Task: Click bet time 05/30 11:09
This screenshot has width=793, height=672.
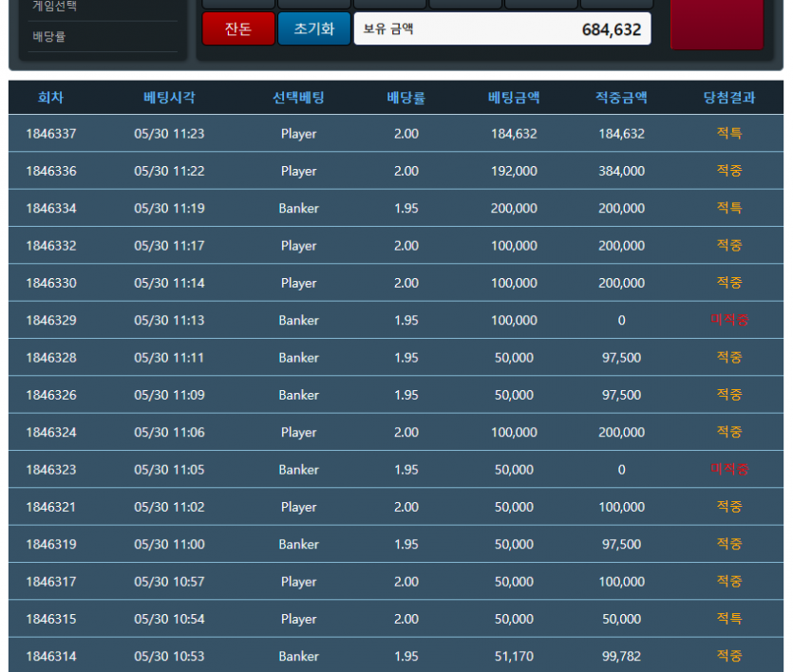Action: [169, 395]
